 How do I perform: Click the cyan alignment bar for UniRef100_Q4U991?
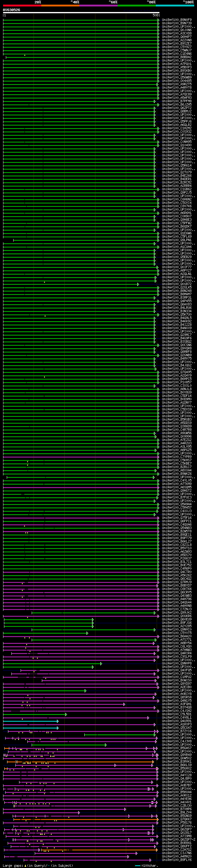(31, 721)
